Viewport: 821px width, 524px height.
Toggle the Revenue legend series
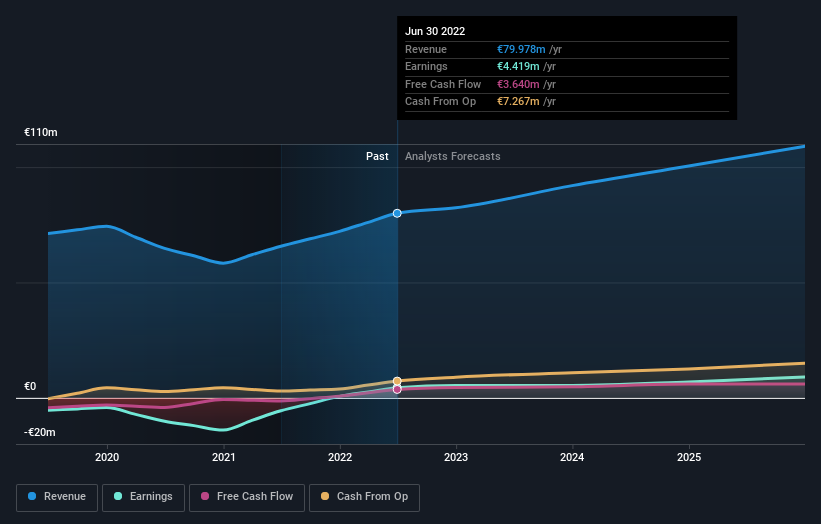(57, 497)
